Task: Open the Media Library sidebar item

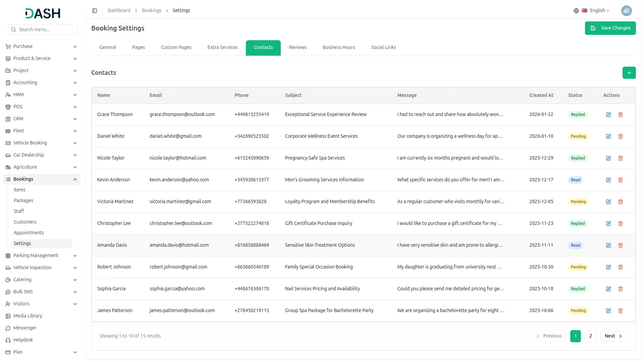Action: [x=28, y=316]
